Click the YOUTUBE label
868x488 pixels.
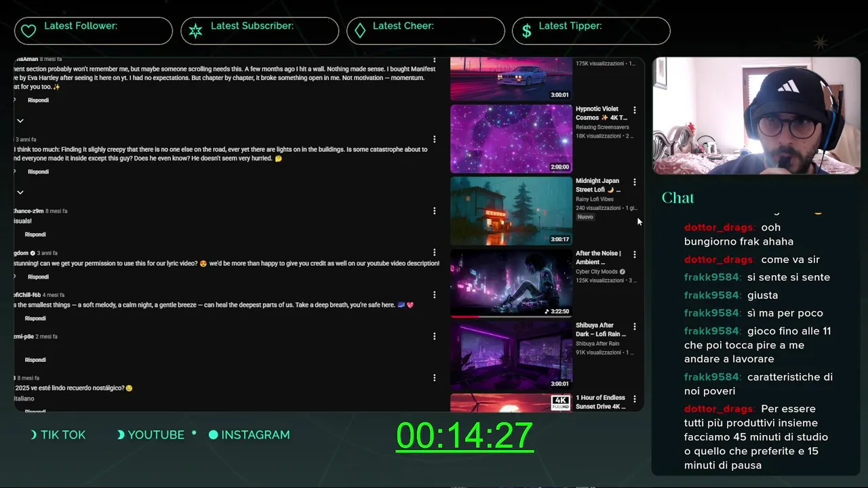pos(156,435)
